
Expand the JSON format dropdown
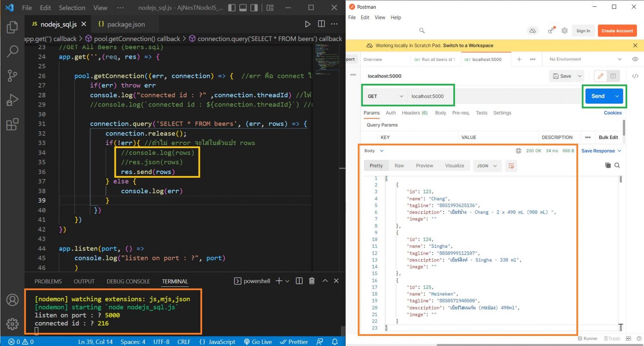[487, 166]
